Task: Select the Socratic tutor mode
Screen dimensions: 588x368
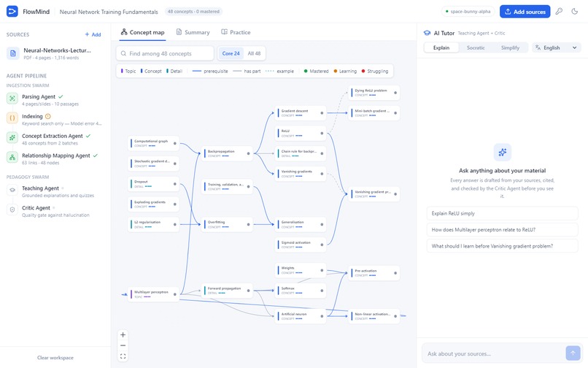Action: 476,47
